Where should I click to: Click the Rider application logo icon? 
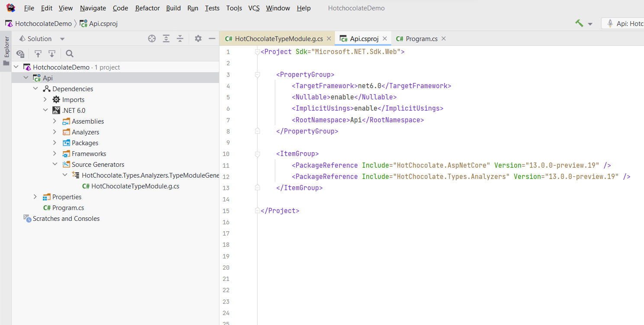point(10,7)
